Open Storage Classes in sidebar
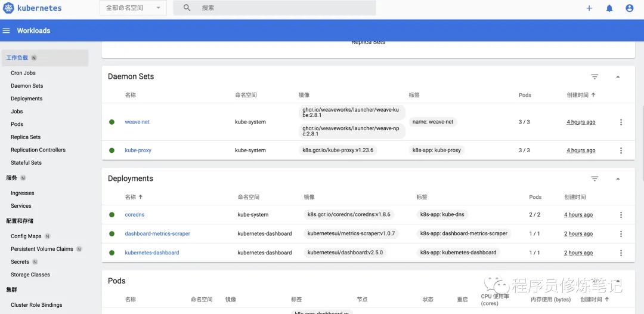Image resolution: width=644 pixels, height=314 pixels. pyautogui.click(x=30, y=275)
